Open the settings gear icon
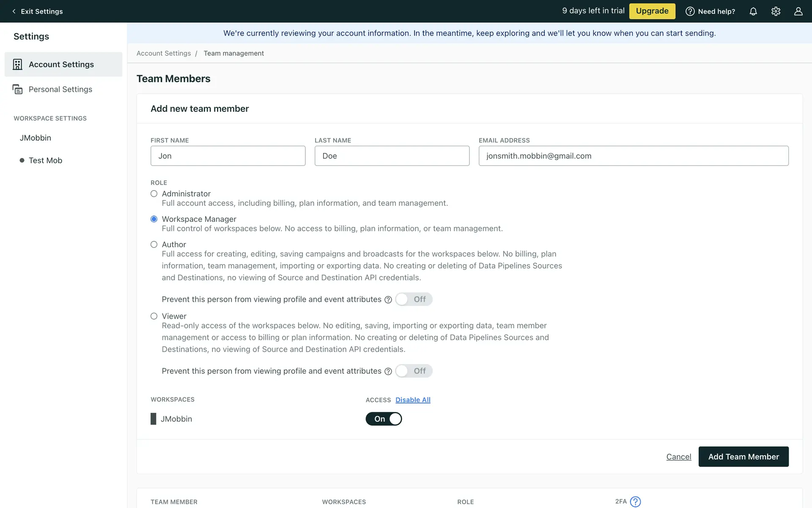This screenshot has width=812, height=508. click(x=776, y=11)
